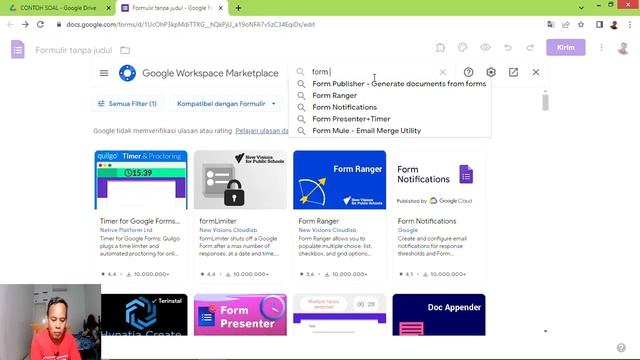This screenshot has width=640, height=360.
Task: Open the Form Notifications add-on thumbnail
Action: [439, 180]
